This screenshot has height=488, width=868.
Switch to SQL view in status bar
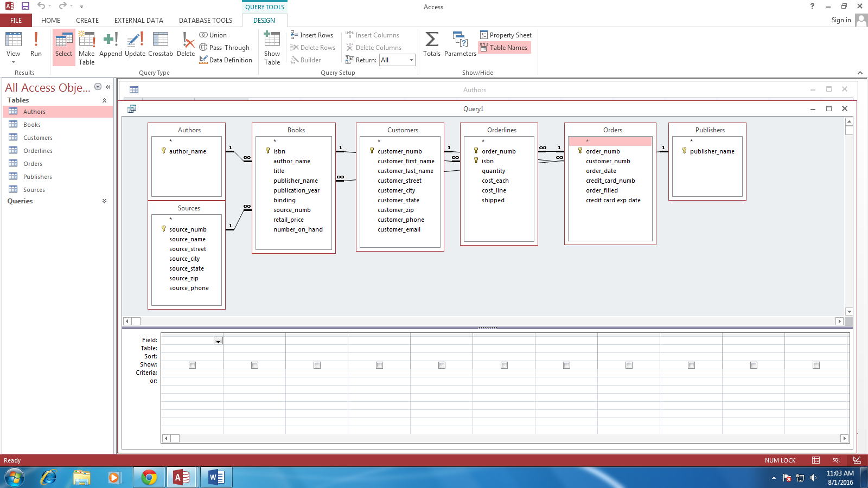pos(837,460)
